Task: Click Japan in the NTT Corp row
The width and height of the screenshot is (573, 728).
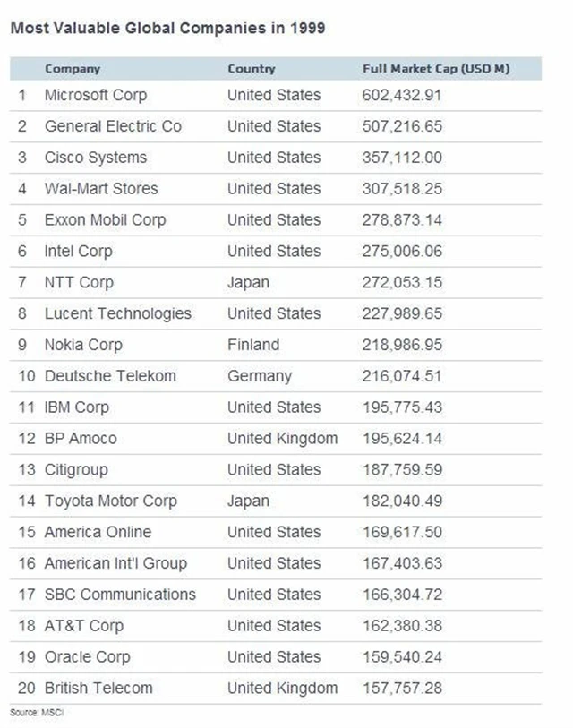Action: [248, 282]
